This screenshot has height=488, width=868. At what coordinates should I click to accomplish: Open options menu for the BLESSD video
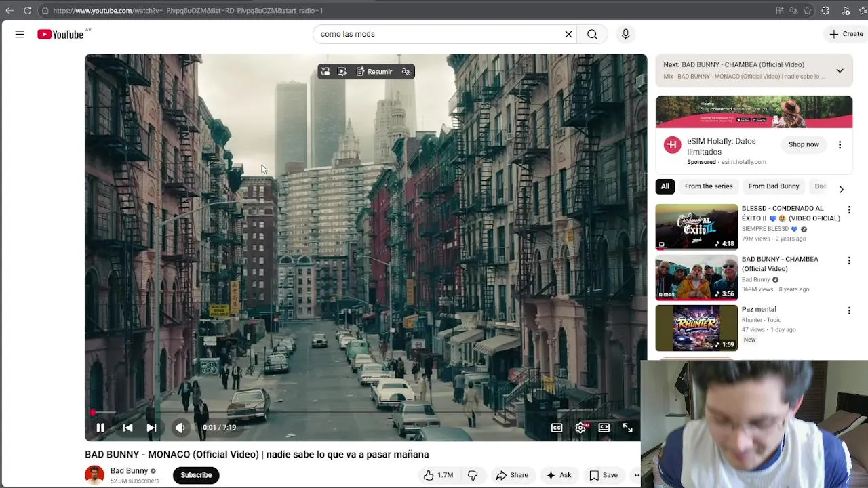[849, 210]
